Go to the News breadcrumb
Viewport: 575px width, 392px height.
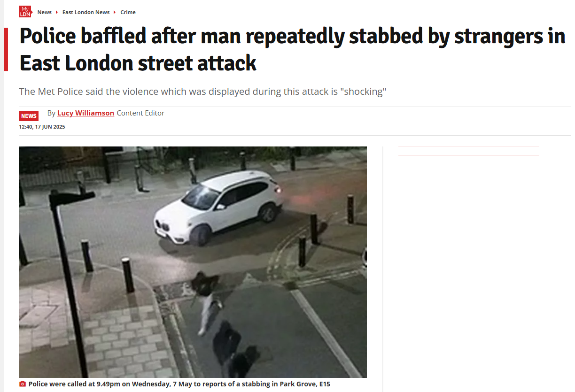(45, 12)
